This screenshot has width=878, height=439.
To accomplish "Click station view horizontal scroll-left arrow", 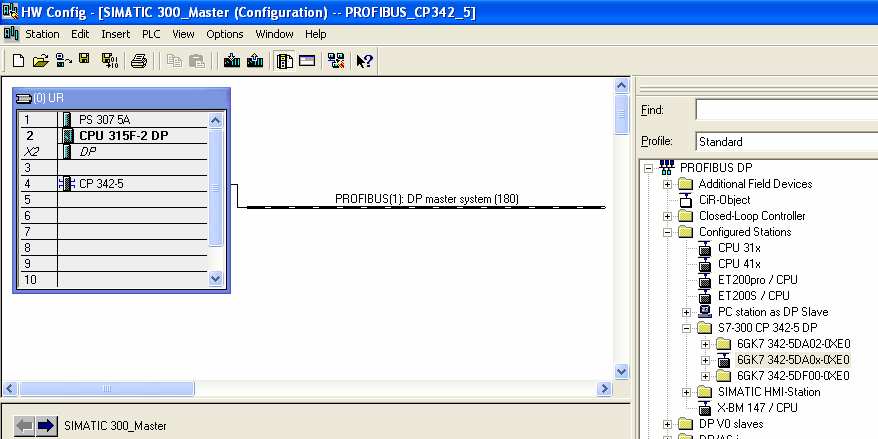I will click(x=10, y=389).
